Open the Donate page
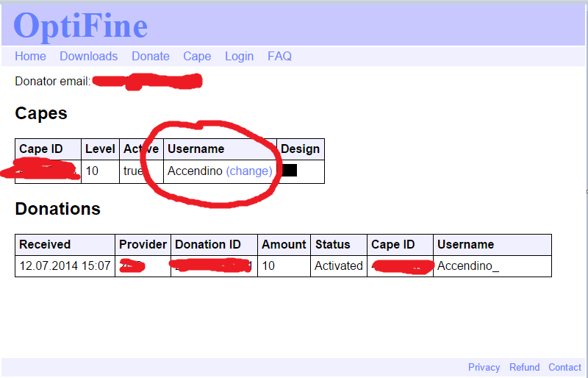This screenshot has width=588, height=378. click(x=151, y=57)
